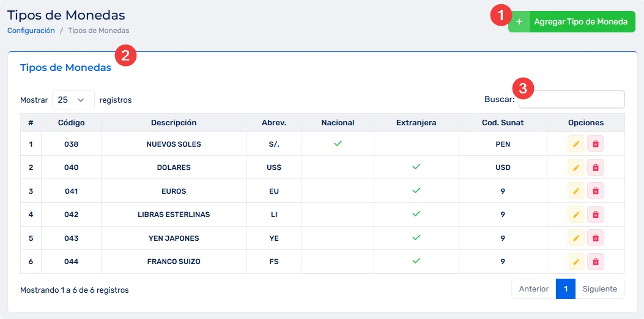This screenshot has width=644, height=319.
Task: Click pencil icon for DOLARES row
Action: [x=576, y=167]
